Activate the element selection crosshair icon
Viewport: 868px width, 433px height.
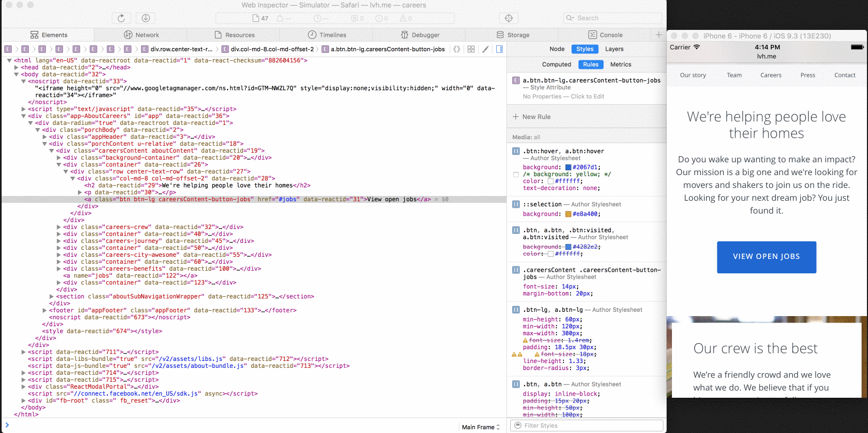(x=509, y=18)
